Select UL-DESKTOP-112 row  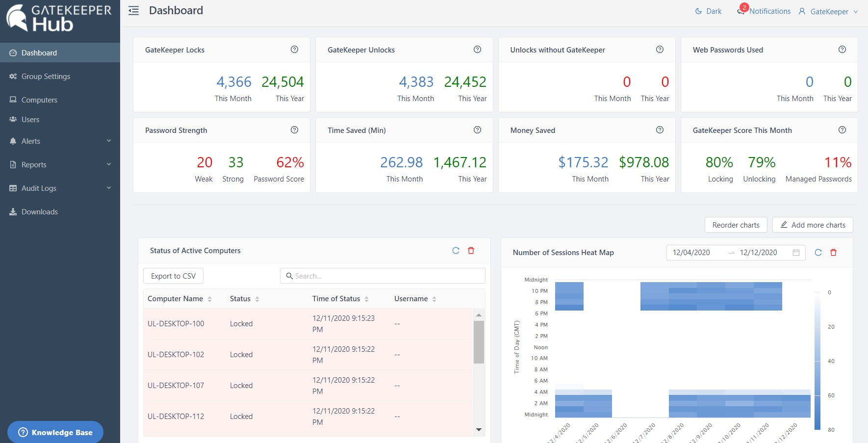308,417
